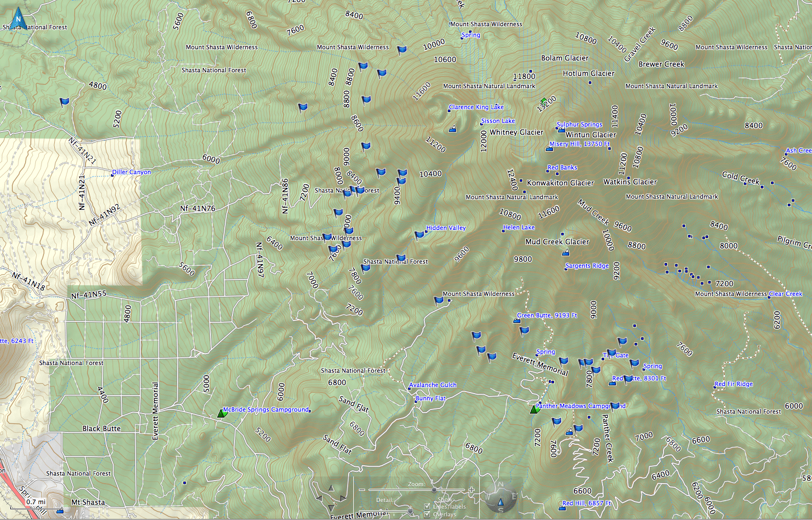Select the Panther Meadows Campground tent icon
The image size is (812, 520).
[x=535, y=409]
